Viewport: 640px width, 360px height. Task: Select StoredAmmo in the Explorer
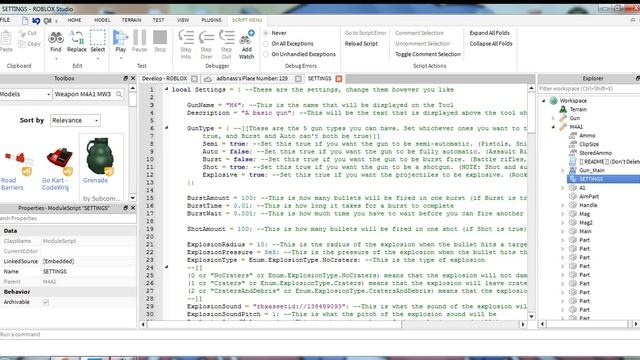pos(596,153)
